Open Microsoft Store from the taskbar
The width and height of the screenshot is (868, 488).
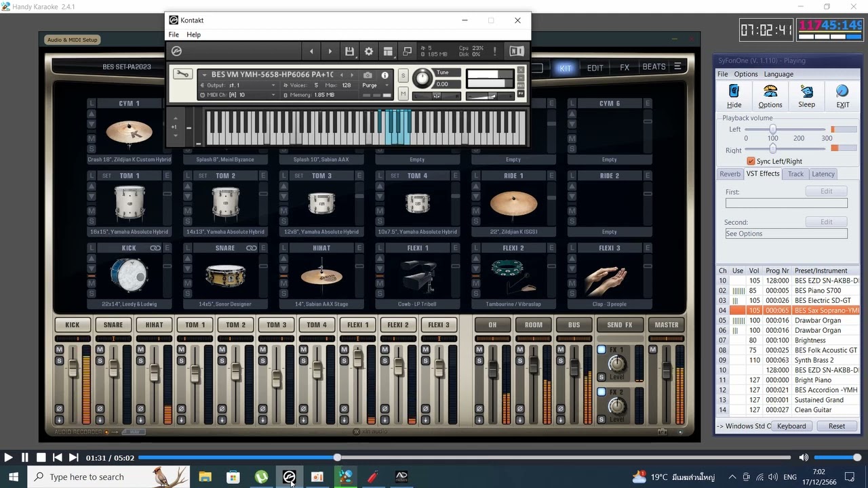(x=233, y=477)
